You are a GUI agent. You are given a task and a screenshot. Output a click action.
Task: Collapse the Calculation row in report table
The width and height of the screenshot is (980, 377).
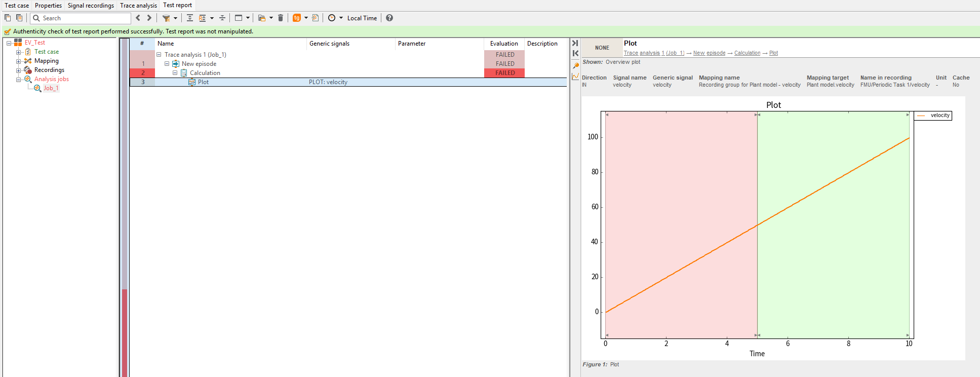point(175,73)
